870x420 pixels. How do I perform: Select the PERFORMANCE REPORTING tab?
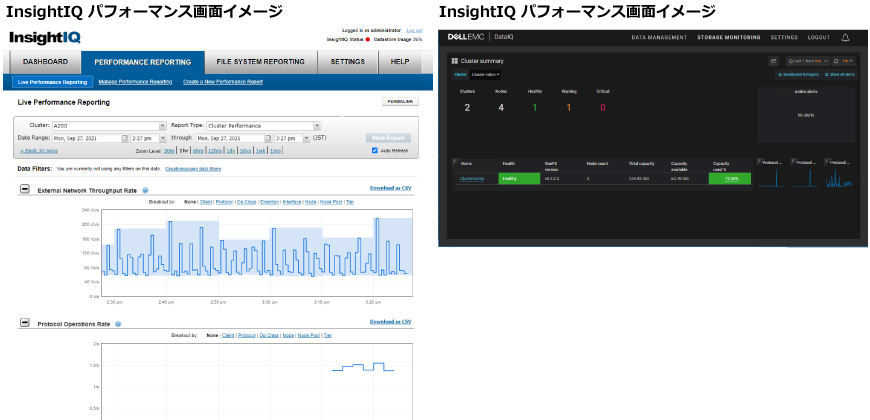pyautogui.click(x=143, y=62)
